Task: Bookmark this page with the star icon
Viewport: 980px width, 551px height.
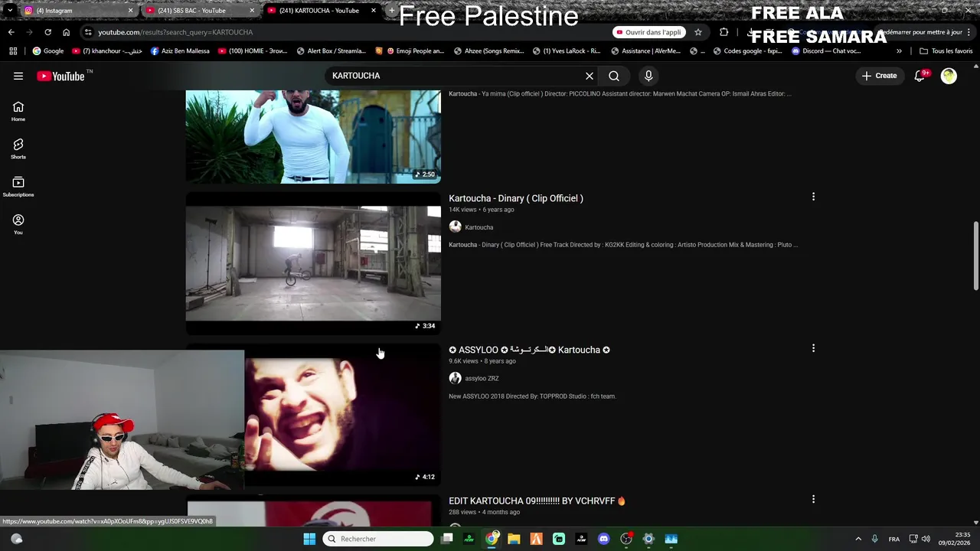Action: pyautogui.click(x=698, y=32)
